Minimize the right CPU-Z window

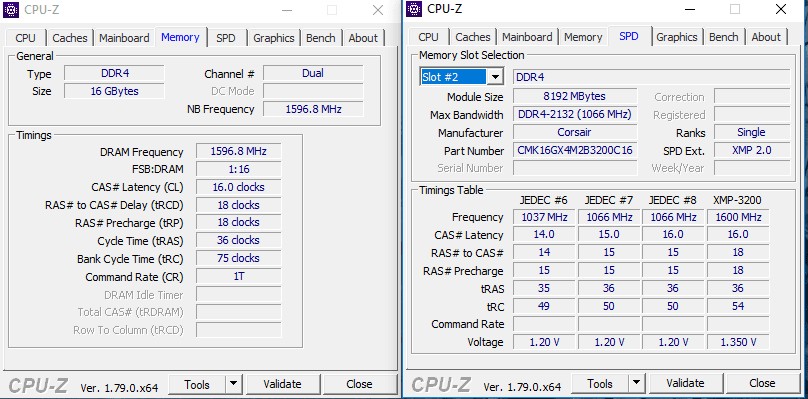click(691, 9)
